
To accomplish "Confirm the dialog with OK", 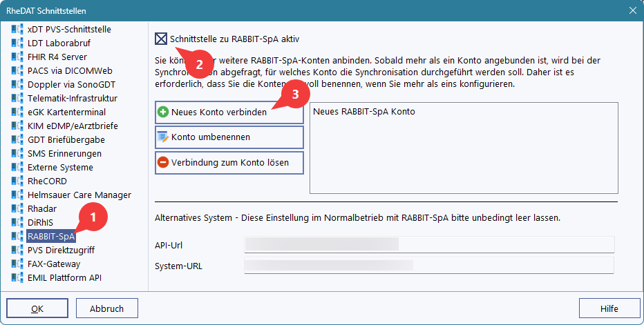I will pos(37,308).
